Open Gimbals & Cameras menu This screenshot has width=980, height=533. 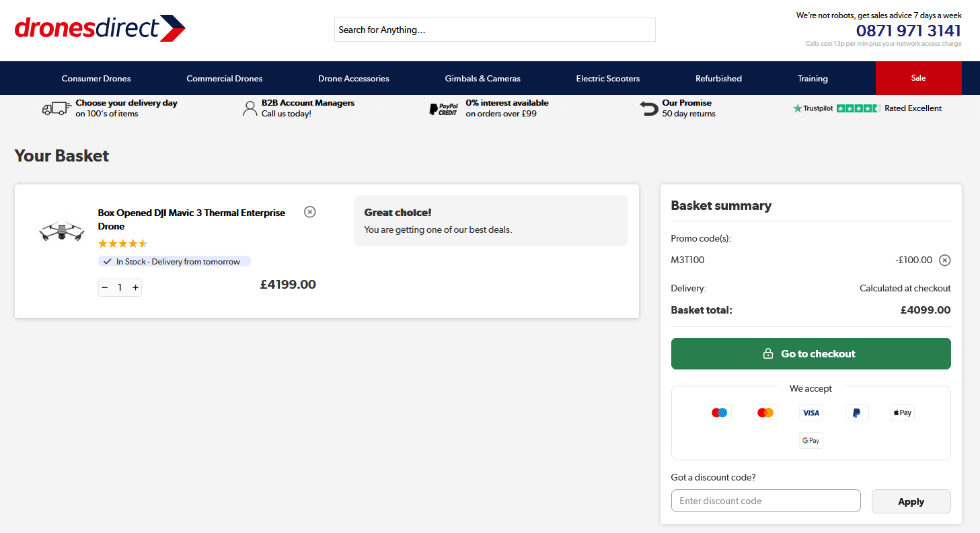coord(483,79)
